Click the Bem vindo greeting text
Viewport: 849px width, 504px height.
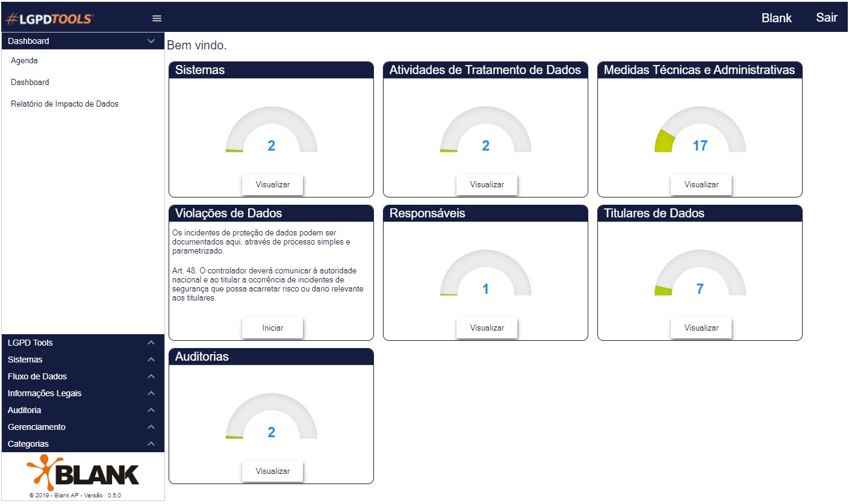(x=197, y=45)
